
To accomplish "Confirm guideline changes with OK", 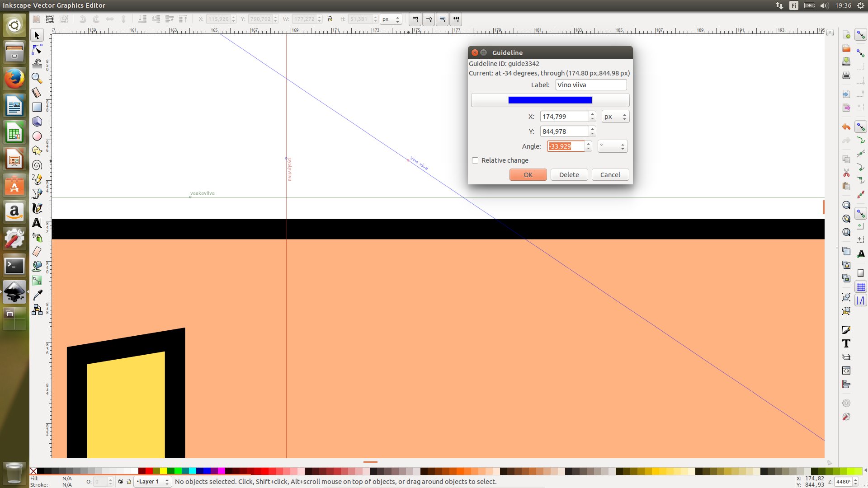I will [528, 175].
